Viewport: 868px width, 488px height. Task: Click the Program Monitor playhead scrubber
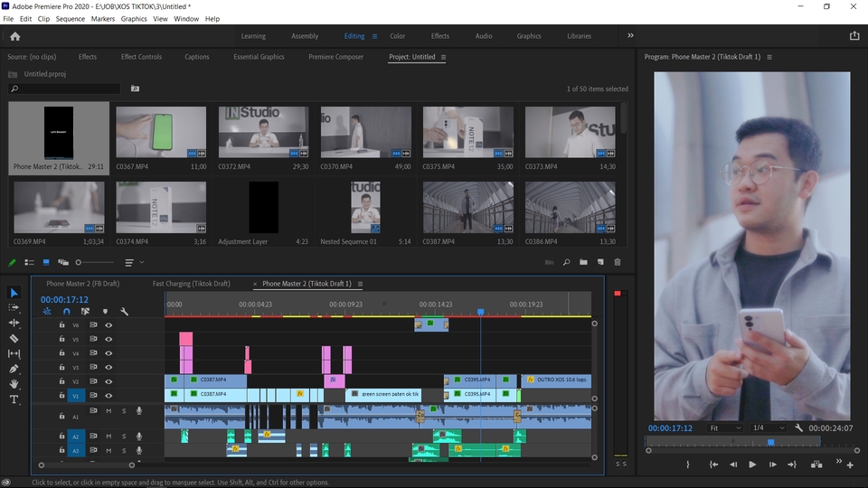click(x=770, y=442)
